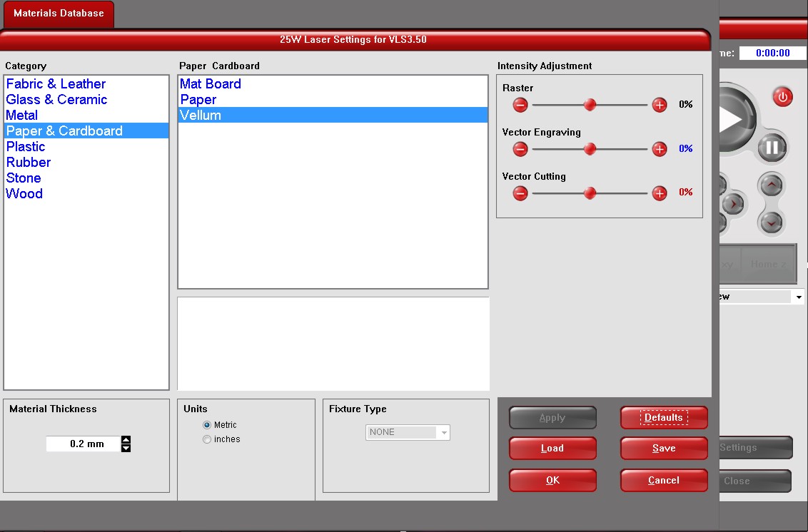808x532 pixels.
Task: Click the red power button
Action: (782, 97)
